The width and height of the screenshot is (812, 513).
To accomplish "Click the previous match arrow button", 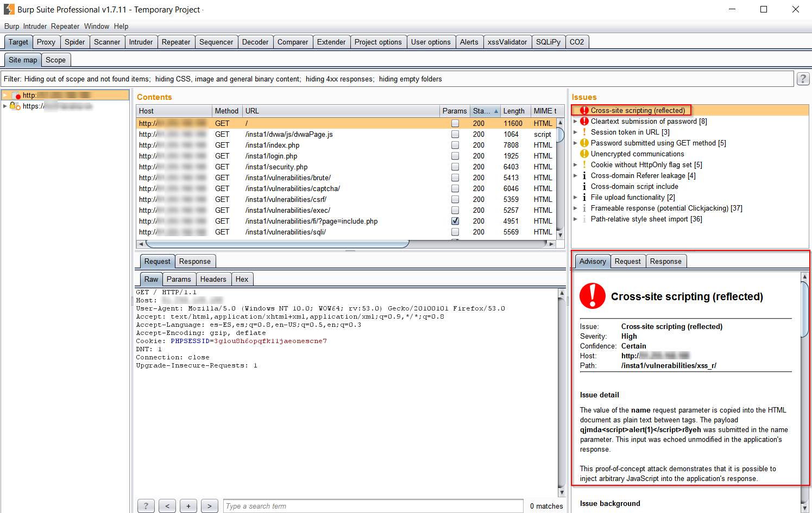I will point(167,506).
